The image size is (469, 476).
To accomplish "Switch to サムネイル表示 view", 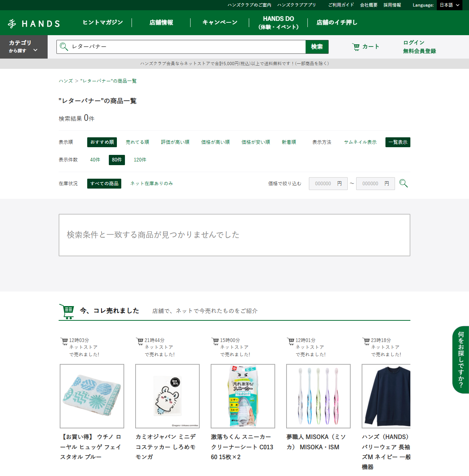I will coord(360,142).
